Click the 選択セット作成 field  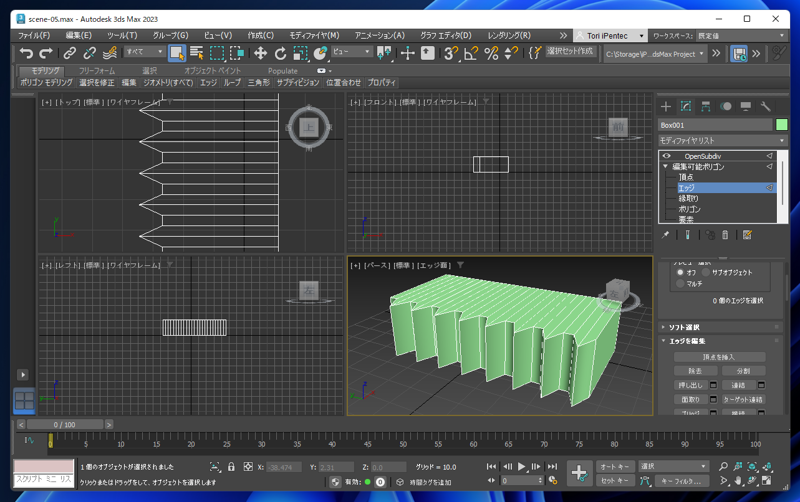570,51
